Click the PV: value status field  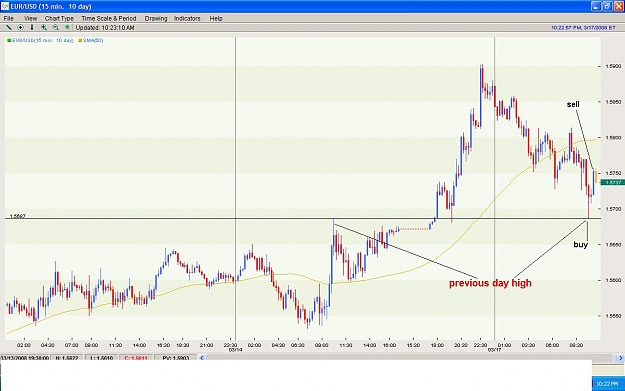pos(175,358)
